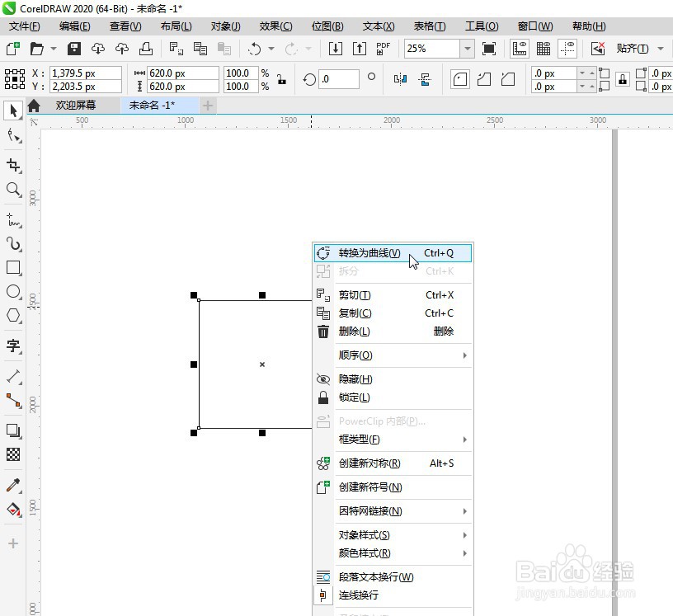Mirror object horizontally

coord(400,79)
